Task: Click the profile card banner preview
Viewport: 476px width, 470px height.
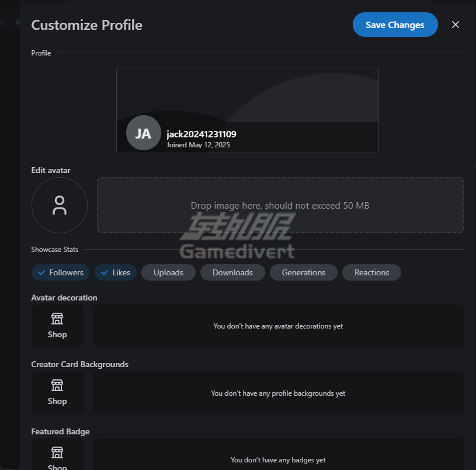Action: pyautogui.click(x=248, y=110)
